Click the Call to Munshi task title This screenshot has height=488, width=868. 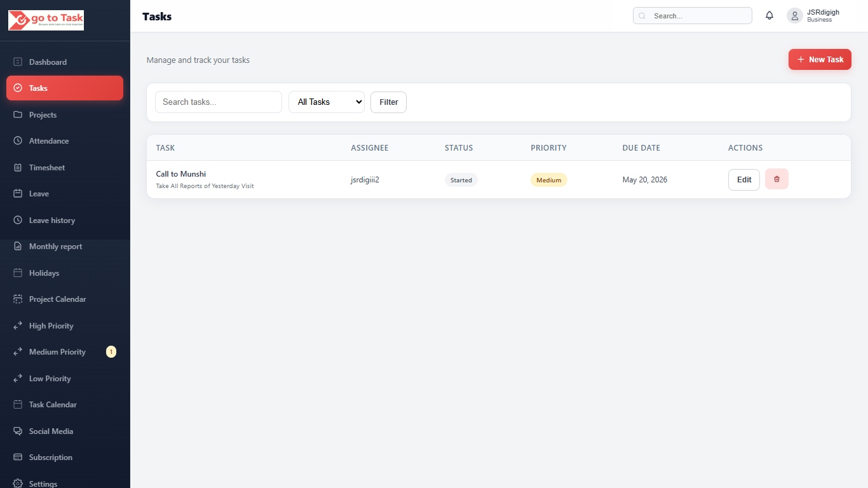(181, 174)
